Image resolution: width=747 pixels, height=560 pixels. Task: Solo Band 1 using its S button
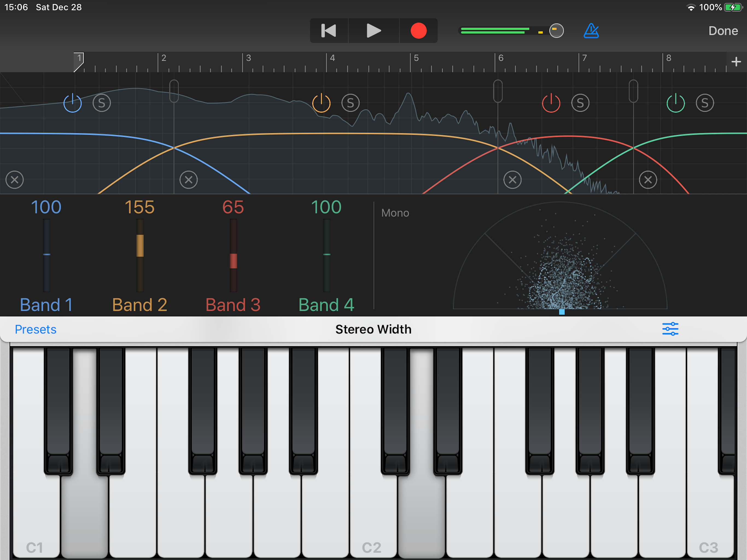coord(102,103)
